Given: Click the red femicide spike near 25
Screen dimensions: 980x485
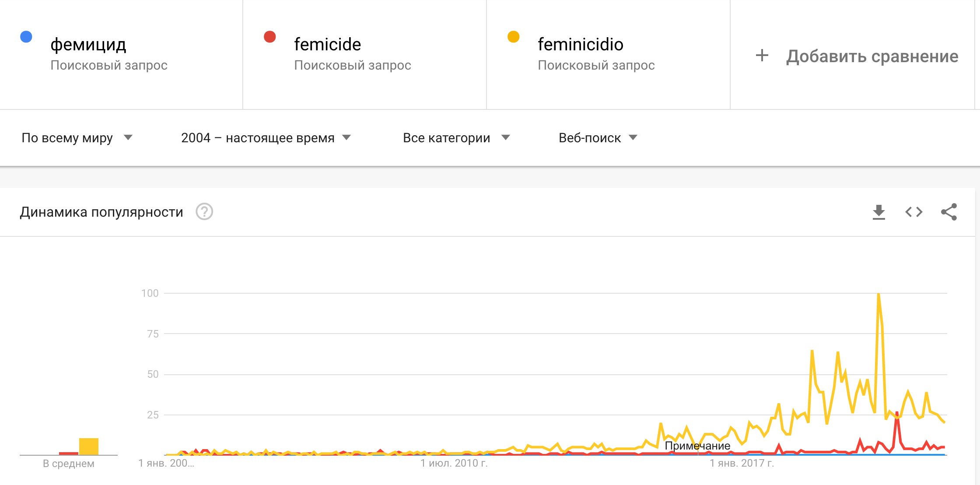Looking at the screenshot, I should (897, 414).
